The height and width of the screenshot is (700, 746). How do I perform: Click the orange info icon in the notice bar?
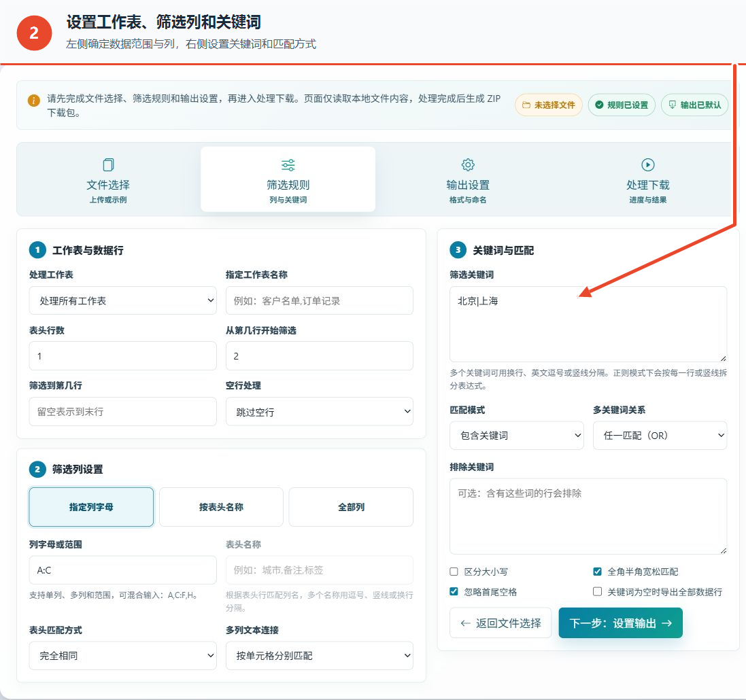click(x=34, y=101)
